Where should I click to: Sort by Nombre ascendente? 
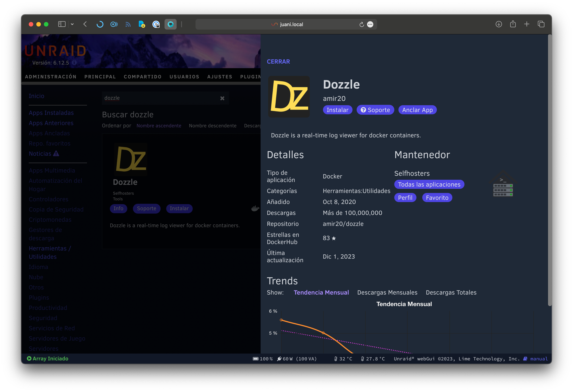tap(159, 126)
